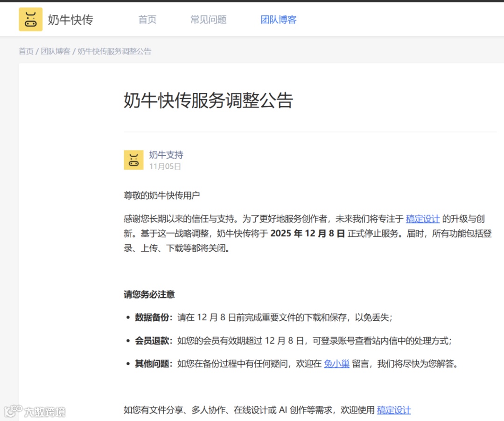Open the 首页 navigation item

147,20
